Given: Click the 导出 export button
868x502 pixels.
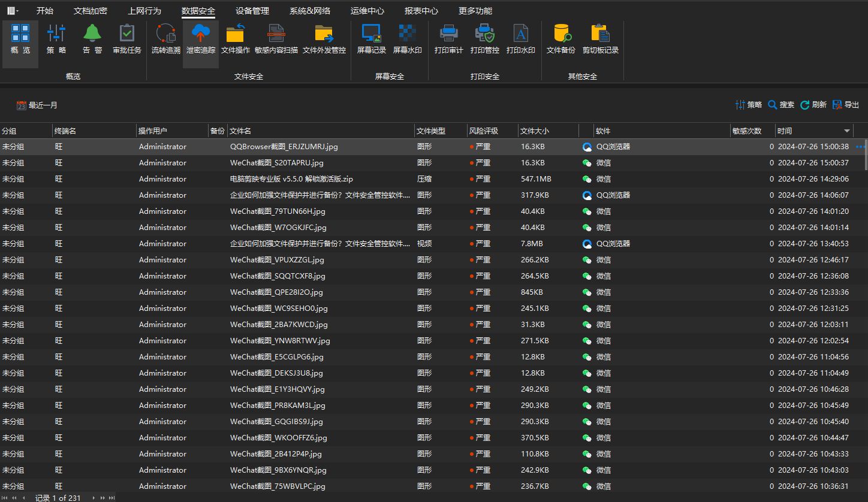Looking at the screenshot, I should (x=846, y=105).
